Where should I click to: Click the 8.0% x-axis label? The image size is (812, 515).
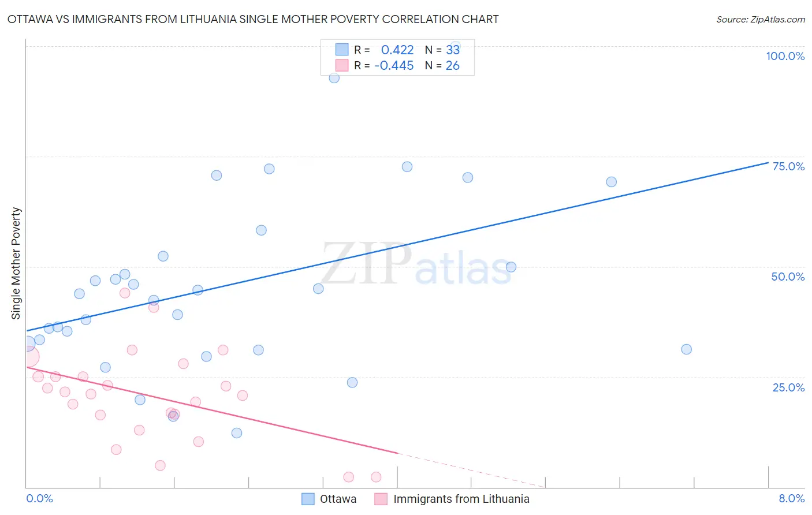[x=791, y=498]
